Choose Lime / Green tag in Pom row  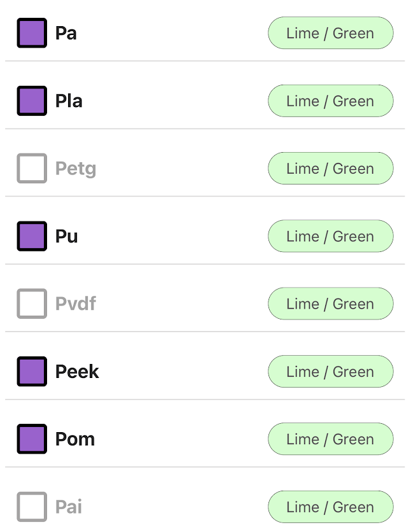(x=330, y=439)
